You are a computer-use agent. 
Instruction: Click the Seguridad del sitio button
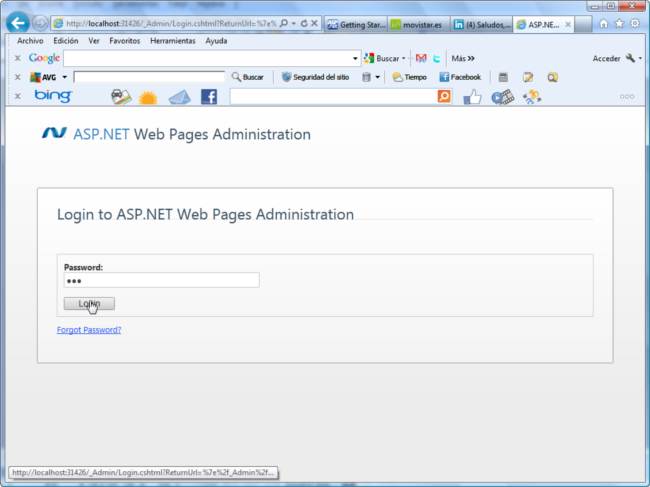(314, 77)
